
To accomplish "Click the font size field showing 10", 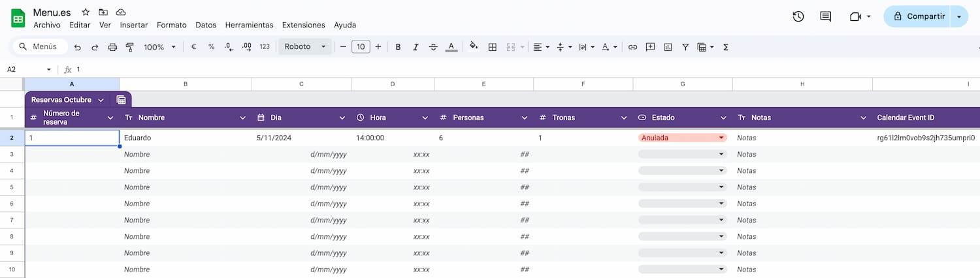I will click(361, 47).
